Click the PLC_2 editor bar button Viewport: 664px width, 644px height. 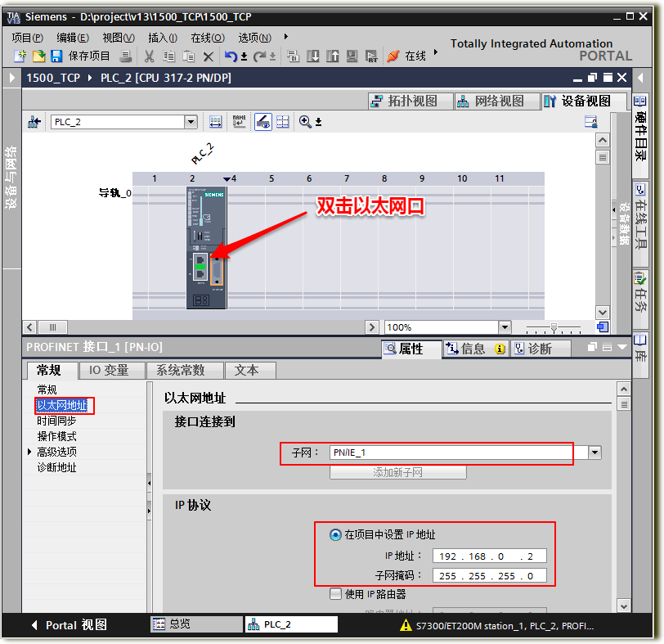click(x=291, y=624)
